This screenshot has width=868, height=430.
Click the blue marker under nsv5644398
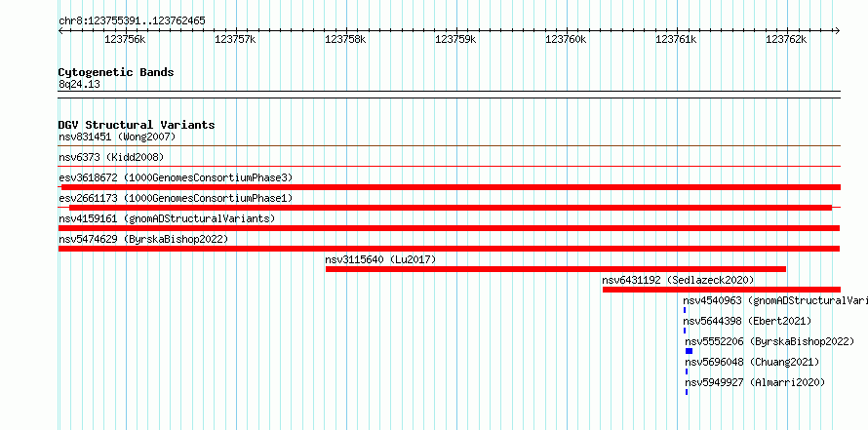click(685, 331)
